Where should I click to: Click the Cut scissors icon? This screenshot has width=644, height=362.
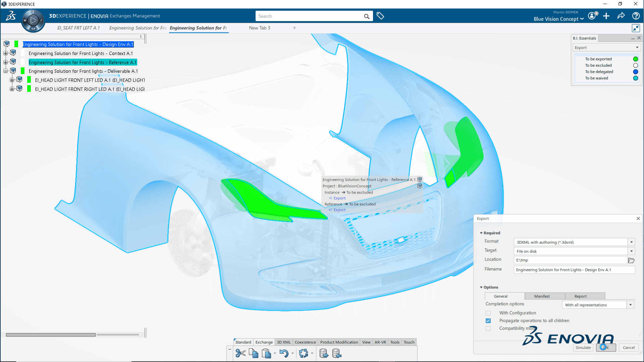point(240,353)
